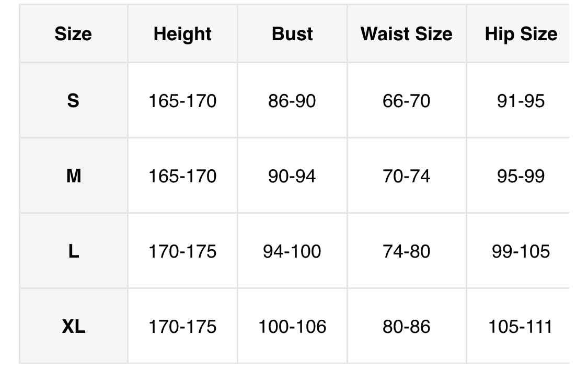The image size is (588, 383).
Task: Select the XL size row label
Action: pos(73,327)
